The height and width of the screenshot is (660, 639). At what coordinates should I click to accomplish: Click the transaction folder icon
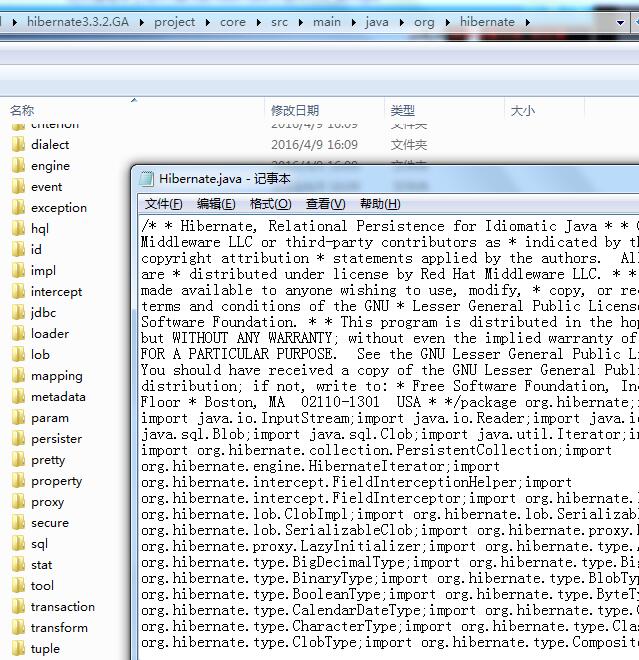[18, 607]
